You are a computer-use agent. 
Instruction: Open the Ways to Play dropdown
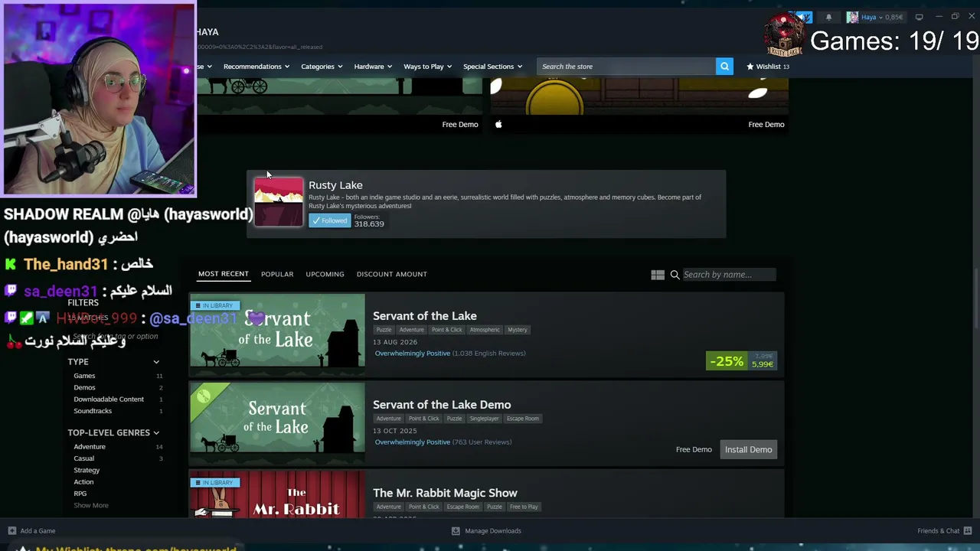coord(428,67)
